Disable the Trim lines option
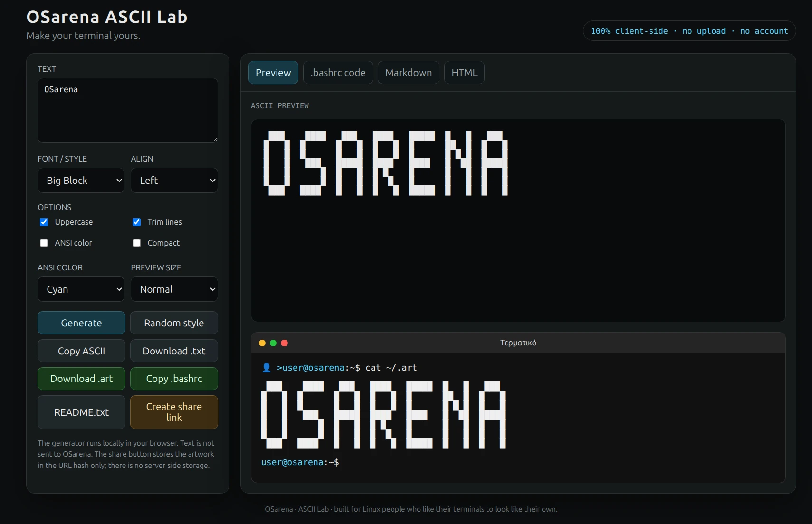This screenshot has width=812, height=524. point(137,222)
